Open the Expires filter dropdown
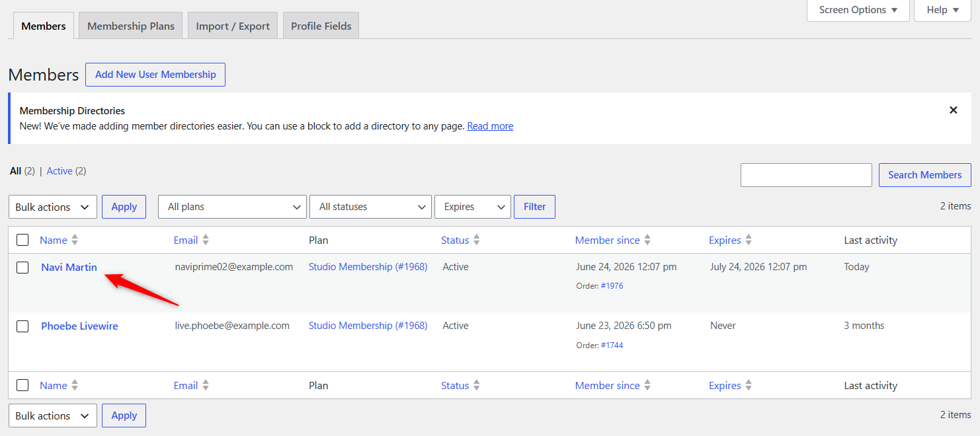Viewport: 980px width, 436px height. [x=473, y=207]
